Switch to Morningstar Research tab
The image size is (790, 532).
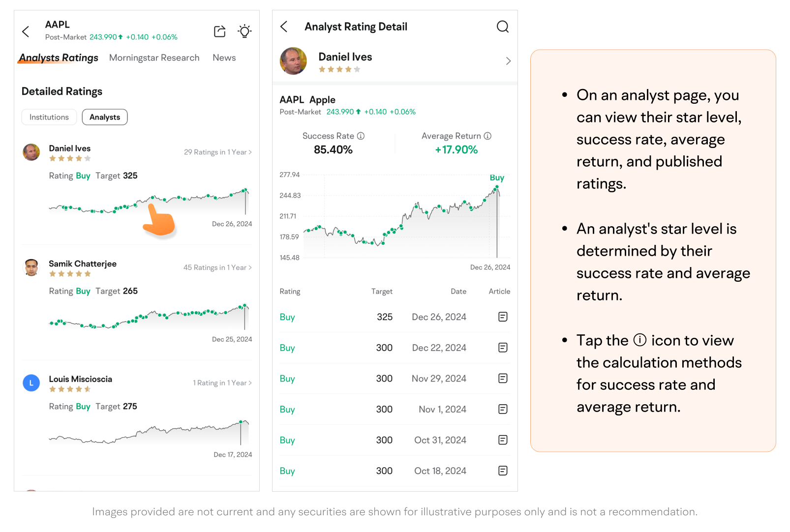[154, 58]
